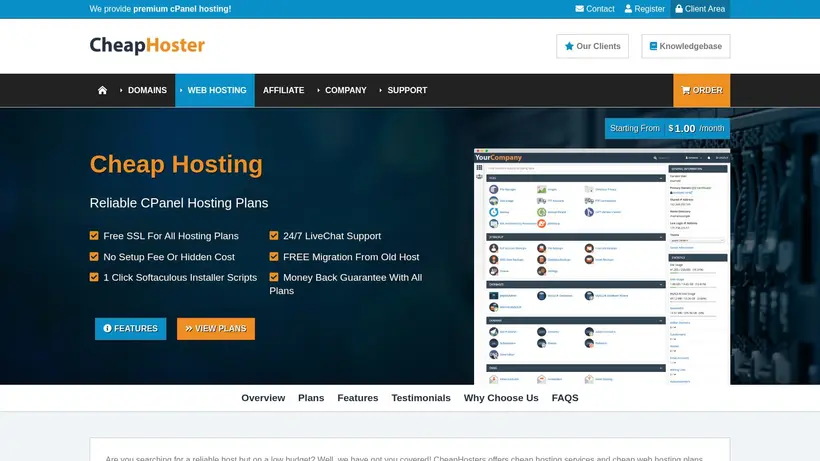Click the checkmark beside No Setup Fee
Image resolution: width=820 pixels, height=461 pixels.
(x=94, y=257)
